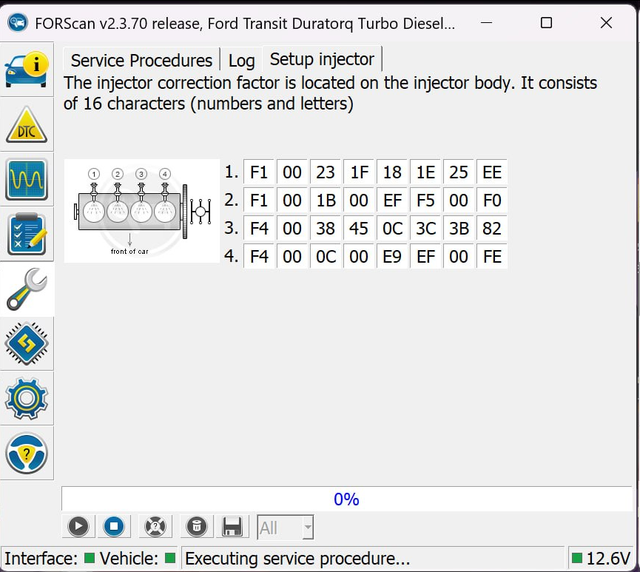
Task: Maximize the FORScan window
Action: [x=546, y=23]
